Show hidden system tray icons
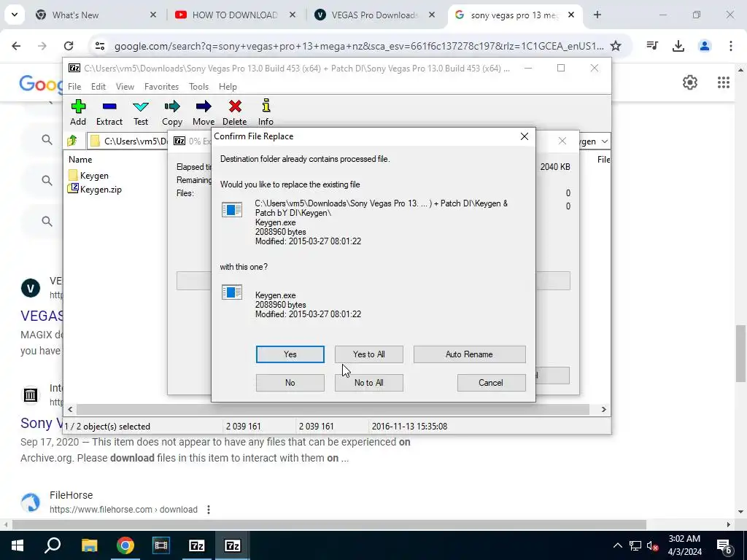Image resolution: width=747 pixels, height=560 pixels. pyautogui.click(x=617, y=545)
